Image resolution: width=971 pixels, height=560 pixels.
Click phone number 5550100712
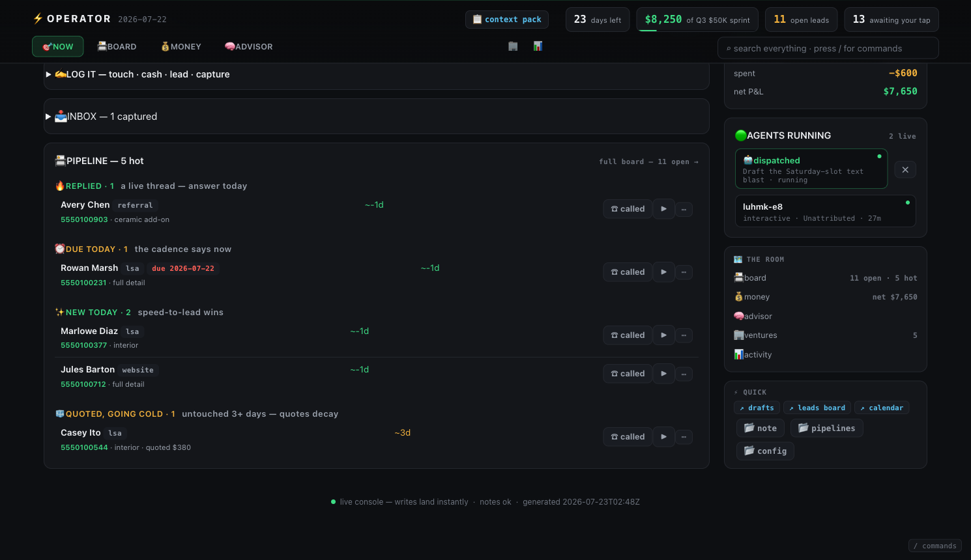point(83,384)
